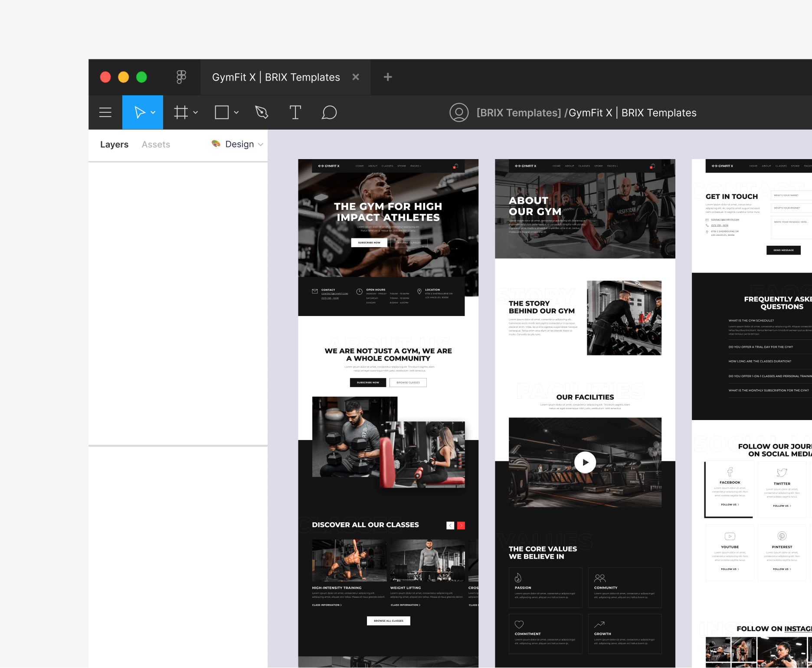Click the Pinterest icon

tap(782, 536)
